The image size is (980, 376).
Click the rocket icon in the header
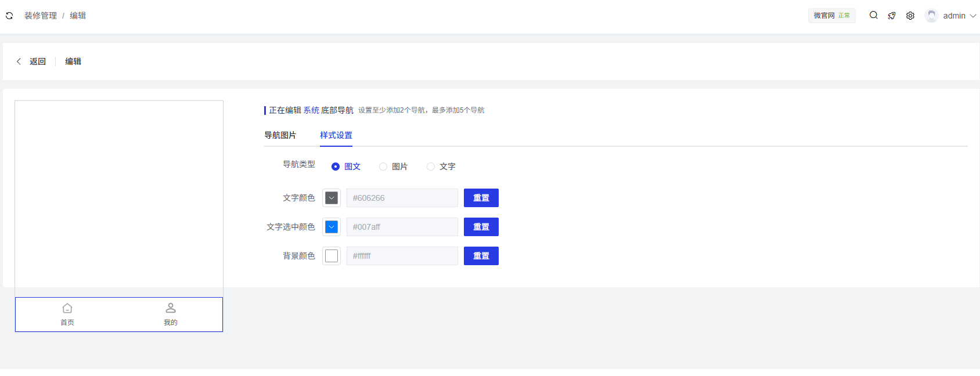click(x=892, y=16)
